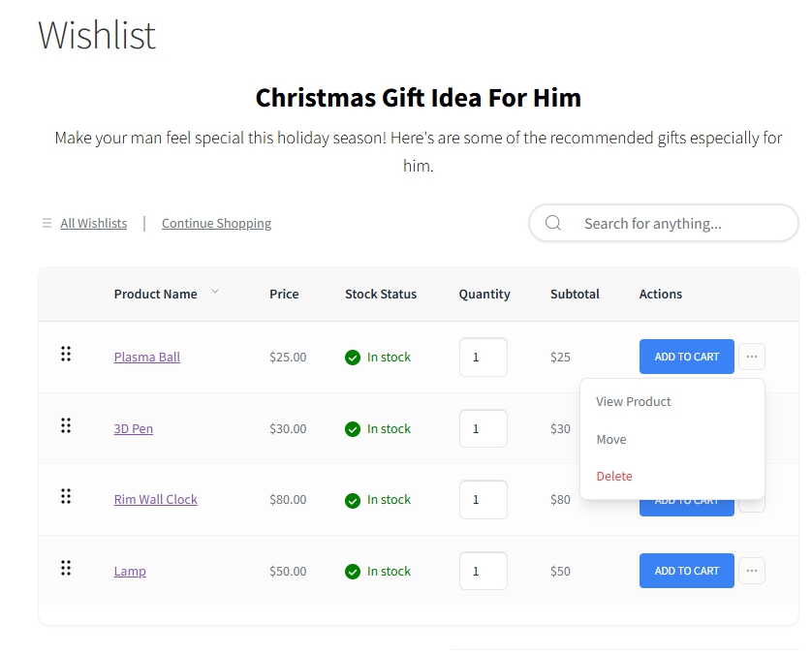The width and height of the screenshot is (812, 655).
Task: Click the drag handle beside Lamp
Action: point(66,568)
